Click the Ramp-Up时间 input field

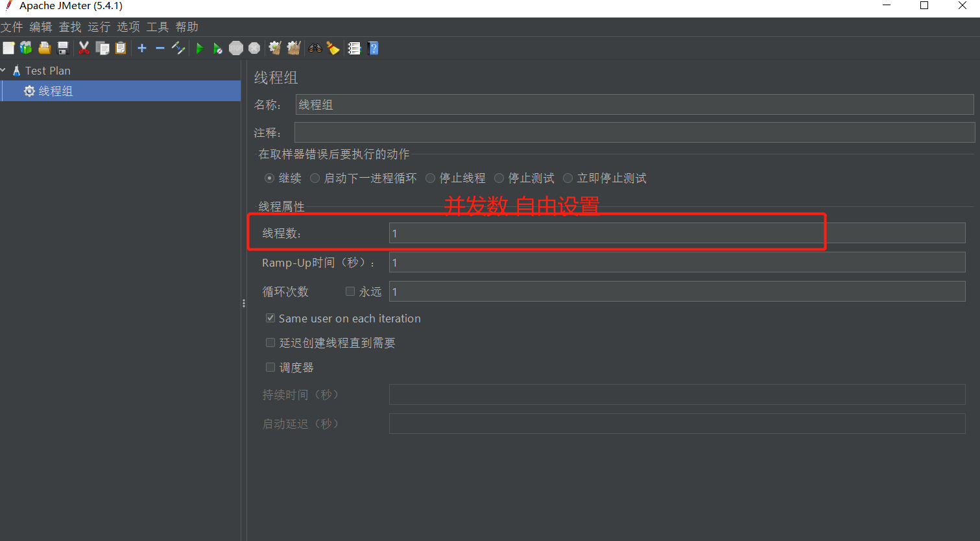(677, 262)
